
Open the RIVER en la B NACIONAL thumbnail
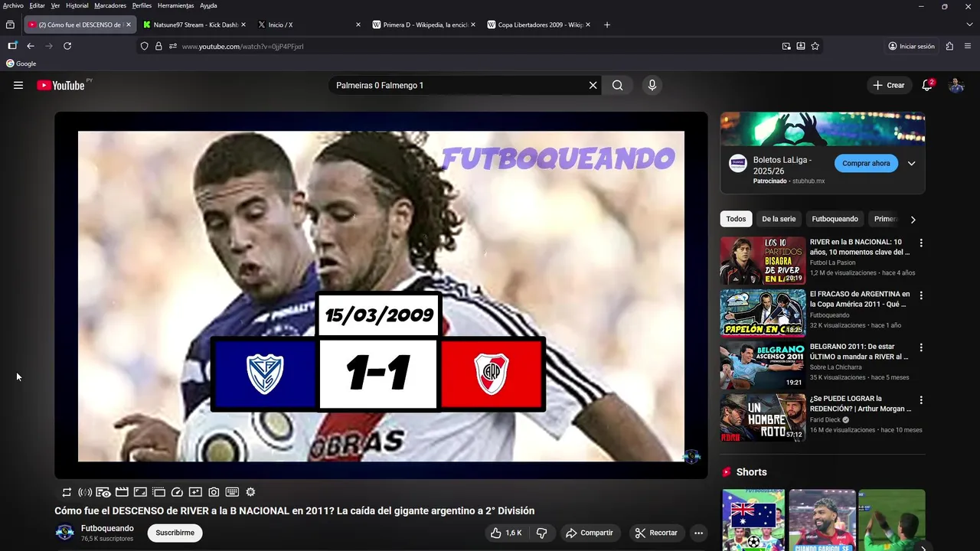(763, 261)
